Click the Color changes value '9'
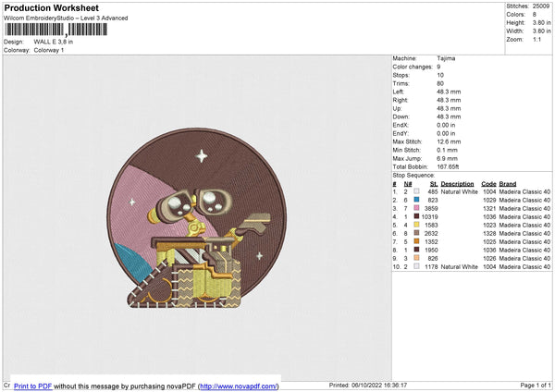 point(438,67)
